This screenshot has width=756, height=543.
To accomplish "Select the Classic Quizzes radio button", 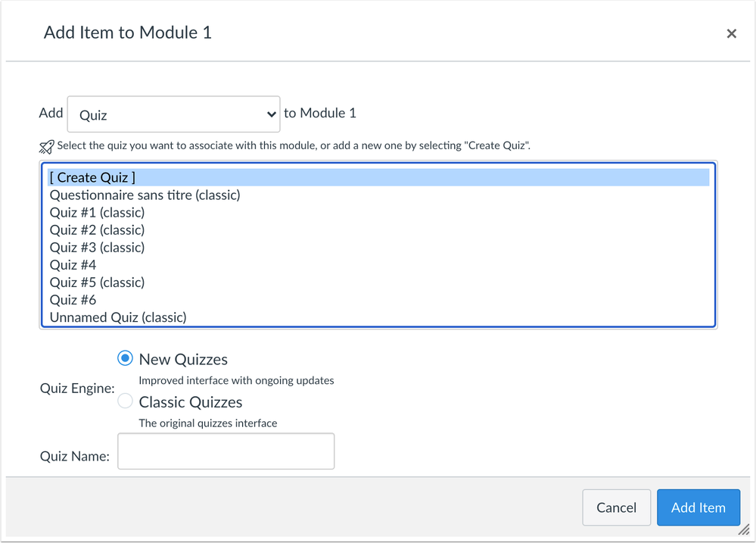I will [126, 401].
